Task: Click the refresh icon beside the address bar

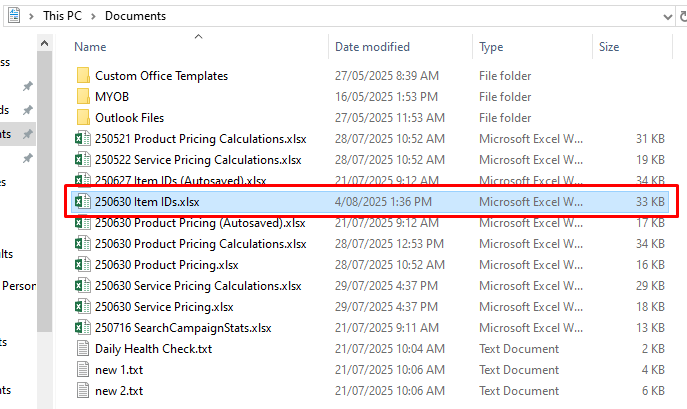Action: click(683, 17)
